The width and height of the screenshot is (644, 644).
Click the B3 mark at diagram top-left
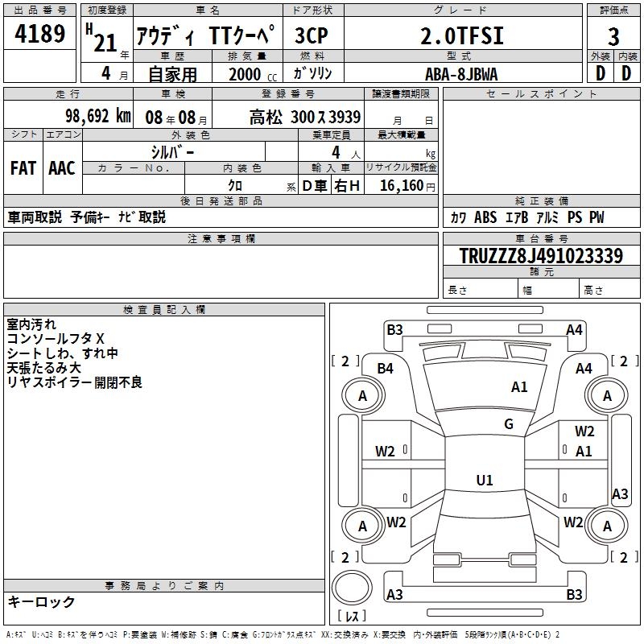394,329
